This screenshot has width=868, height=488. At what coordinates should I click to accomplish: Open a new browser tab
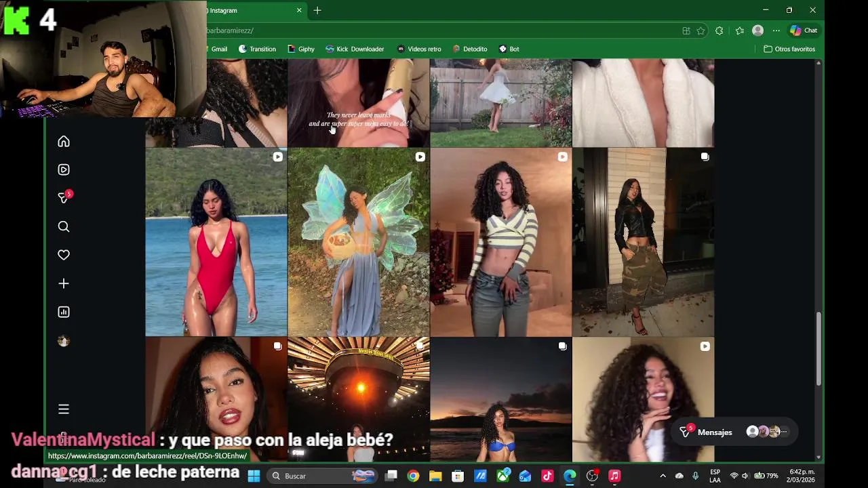pyautogui.click(x=317, y=10)
